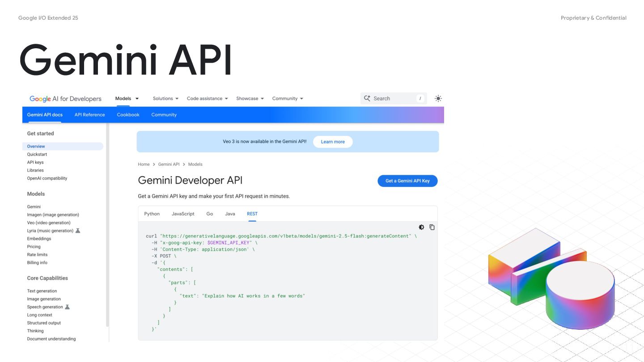Select the REST code tab
Viewport: 644px width, 362px height.
[252, 214]
